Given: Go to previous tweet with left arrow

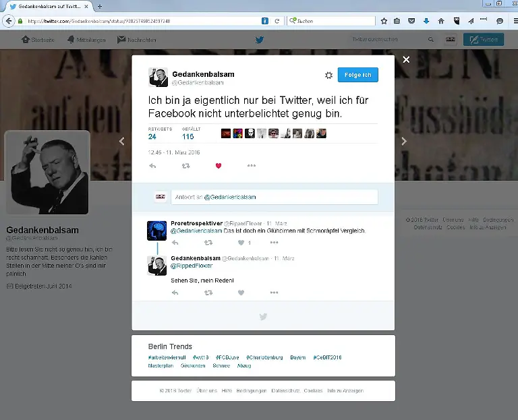Looking at the screenshot, I should point(122,142).
